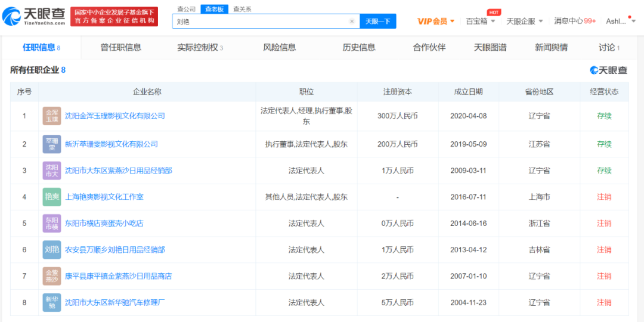
Task: Open company link 新沂萃珊雯影视文化有限公司
Action: [112, 144]
